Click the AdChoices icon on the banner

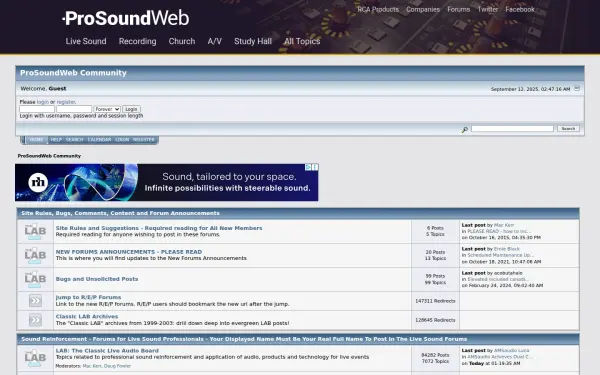click(x=308, y=167)
